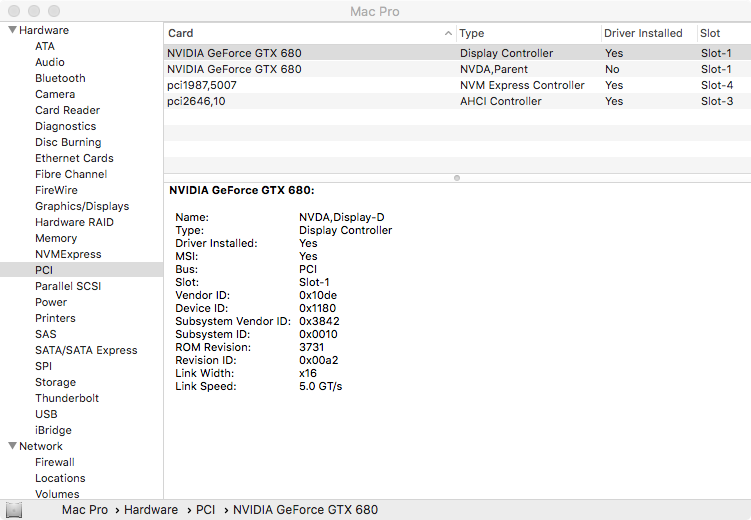The height and width of the screenshot is (520, 751).
Task: Select Locations under Network
Action: point(60,478)
